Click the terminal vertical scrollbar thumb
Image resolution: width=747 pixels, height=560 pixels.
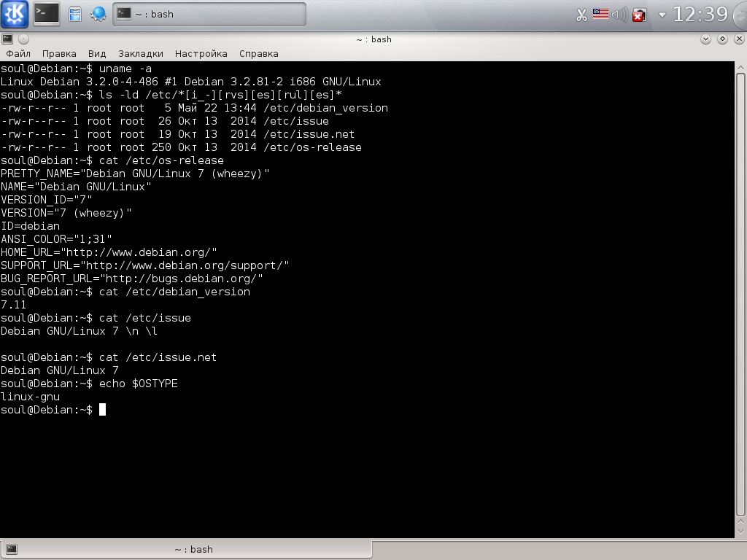coord(740,295)
